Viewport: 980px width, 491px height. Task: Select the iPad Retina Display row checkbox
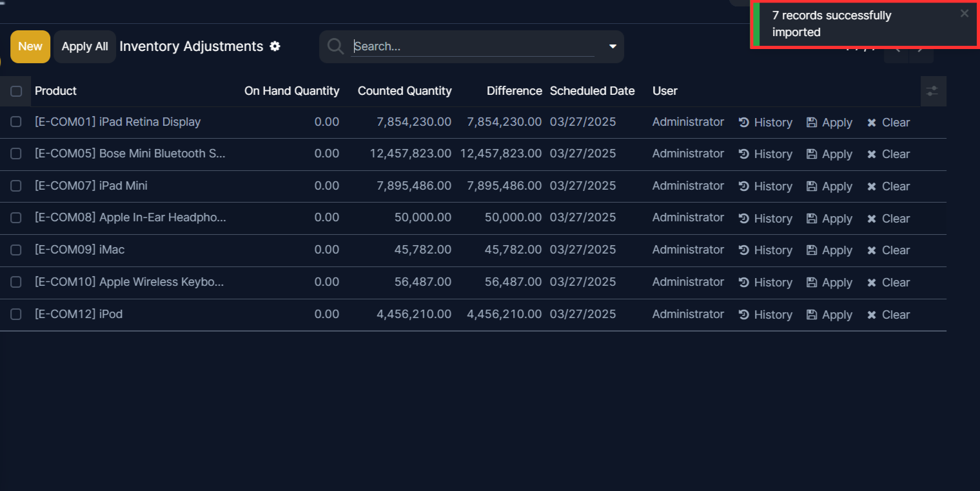click(16, 122)
